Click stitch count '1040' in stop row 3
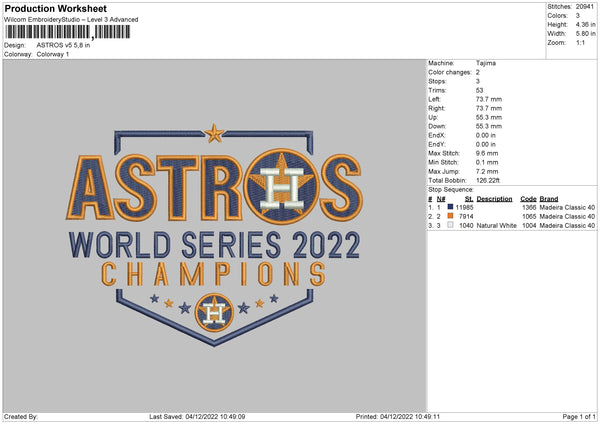 (466, 226)
